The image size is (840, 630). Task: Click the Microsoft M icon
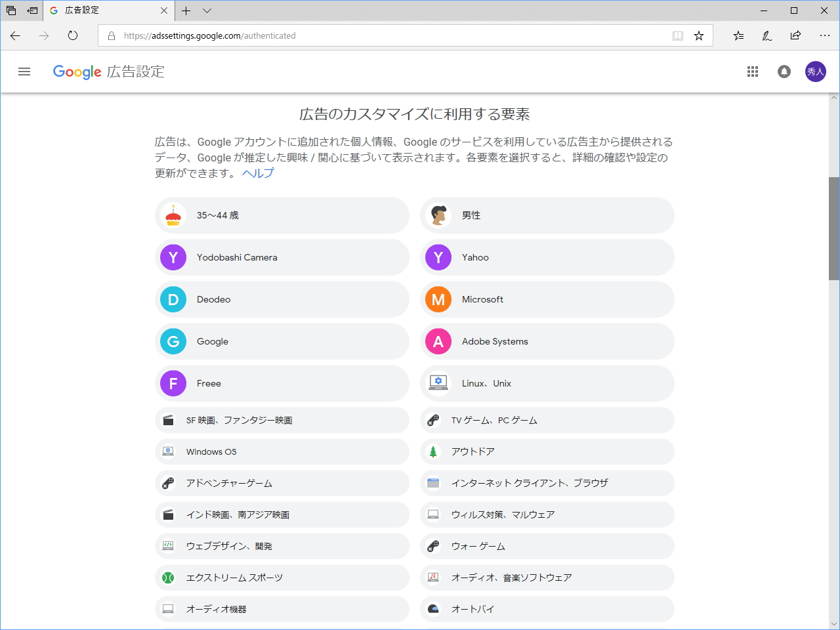pos(438,299)
